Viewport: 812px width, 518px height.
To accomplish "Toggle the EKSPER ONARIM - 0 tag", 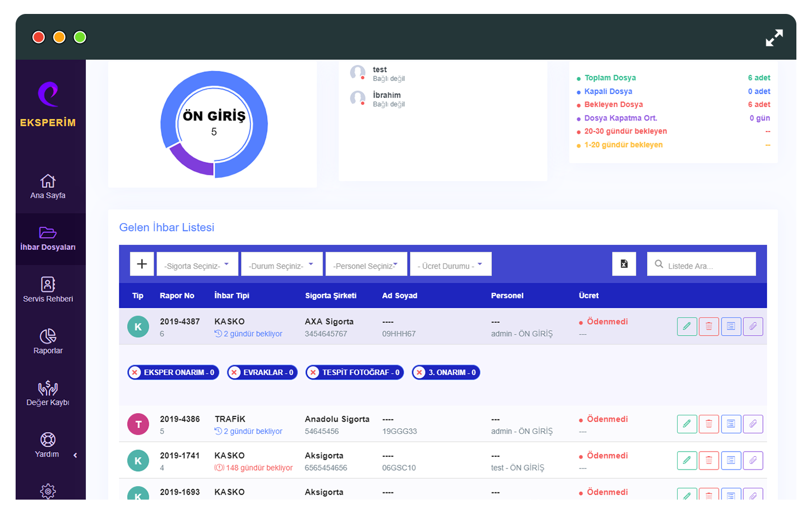I will 173,372.
